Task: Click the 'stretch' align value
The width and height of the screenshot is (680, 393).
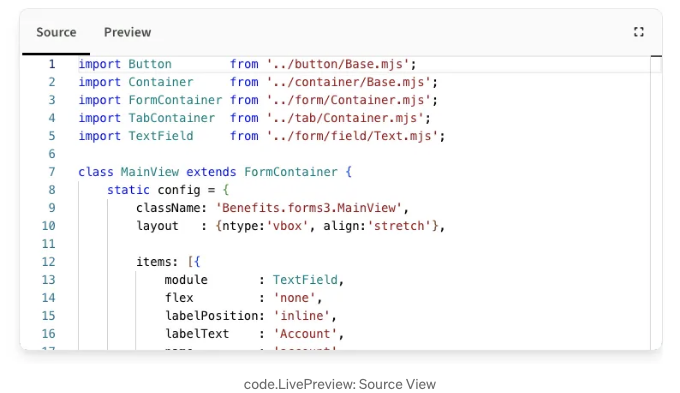Action: pyautogui.click(x=399, y=226)
